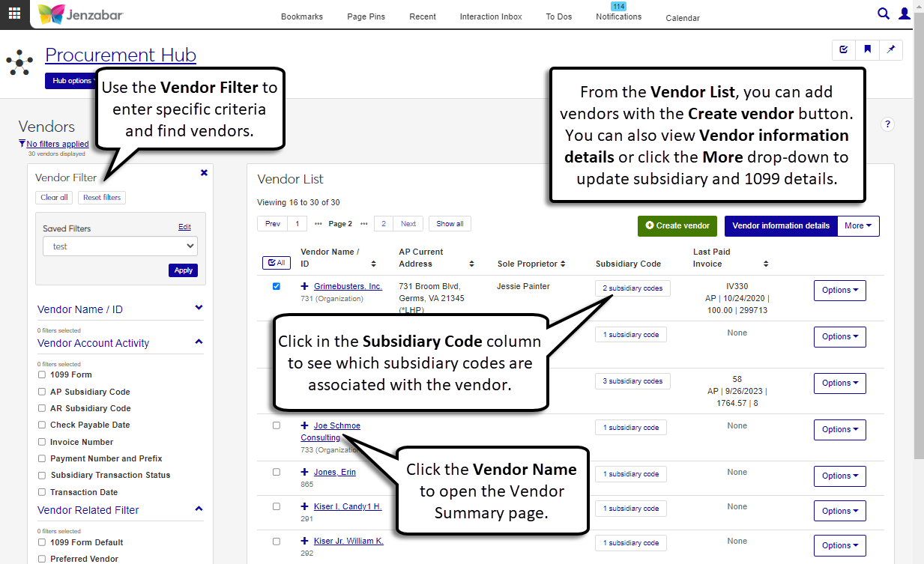Click the bookmark icon on hub header
Viewport: 924px width, 564px height.
coord(867,49)
